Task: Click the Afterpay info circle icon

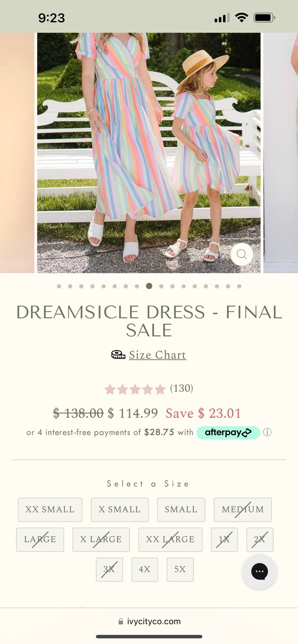Action: [267, 432]
